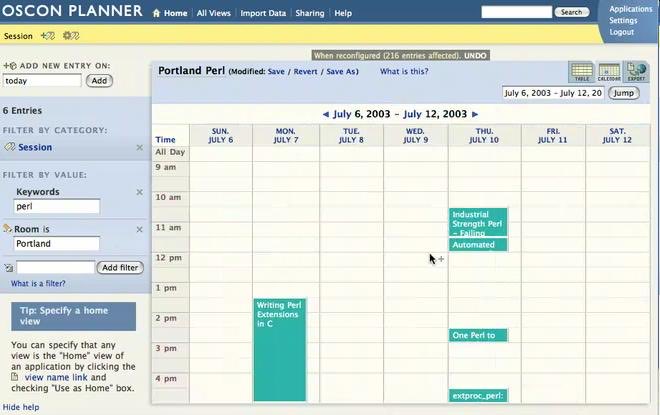
Task: Open Industrial Strength Perl event
Action: click(x=478, y=222)
